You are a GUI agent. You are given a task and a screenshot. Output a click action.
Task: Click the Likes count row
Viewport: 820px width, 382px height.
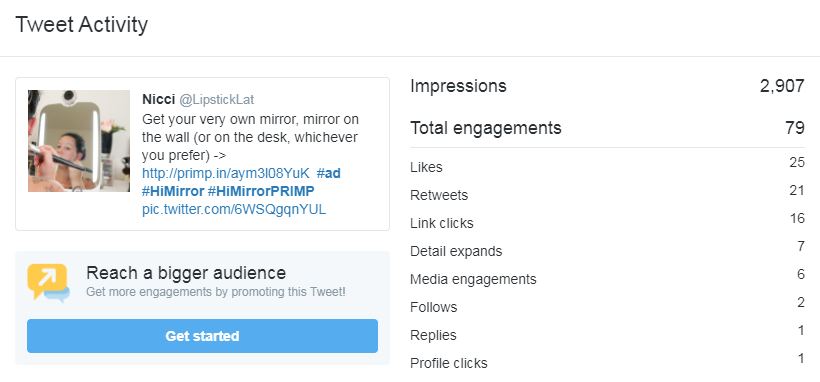(x=607, y=167)
